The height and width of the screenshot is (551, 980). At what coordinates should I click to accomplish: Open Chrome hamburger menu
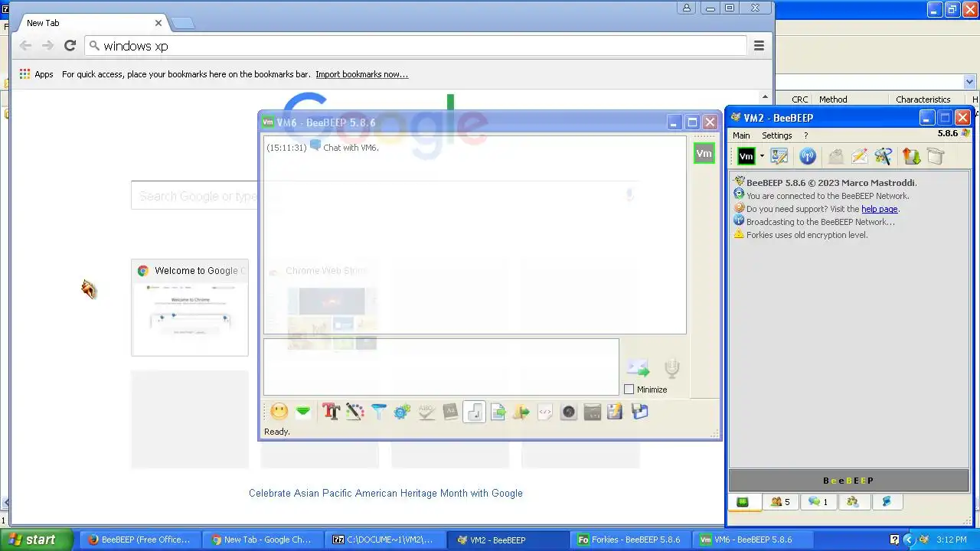point(759,46)
